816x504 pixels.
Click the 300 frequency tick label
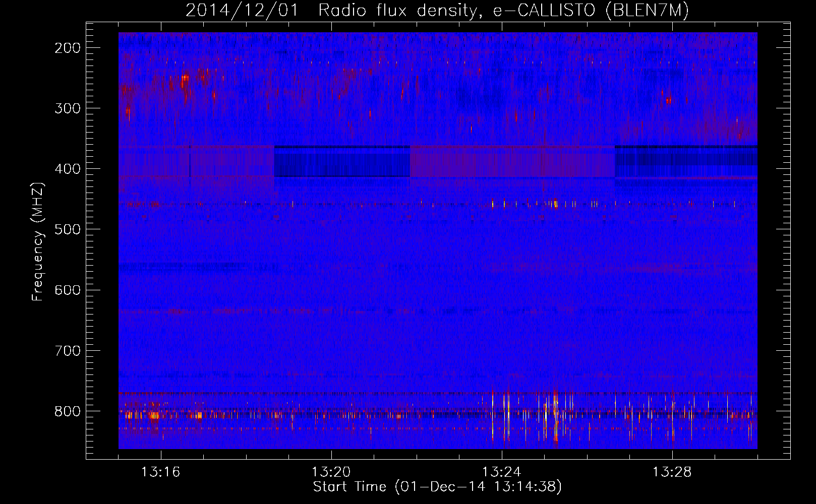[x=68, y=109]
